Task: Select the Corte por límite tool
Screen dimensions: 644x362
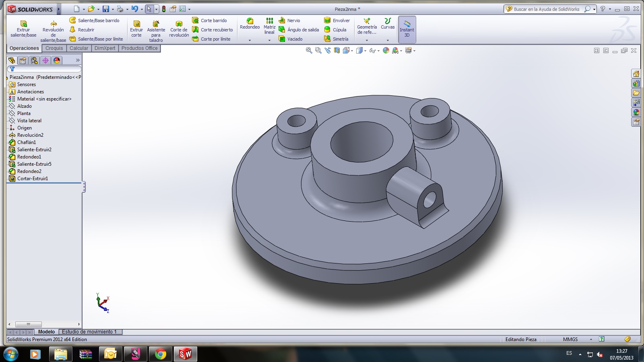Action: tap(211, 39)
